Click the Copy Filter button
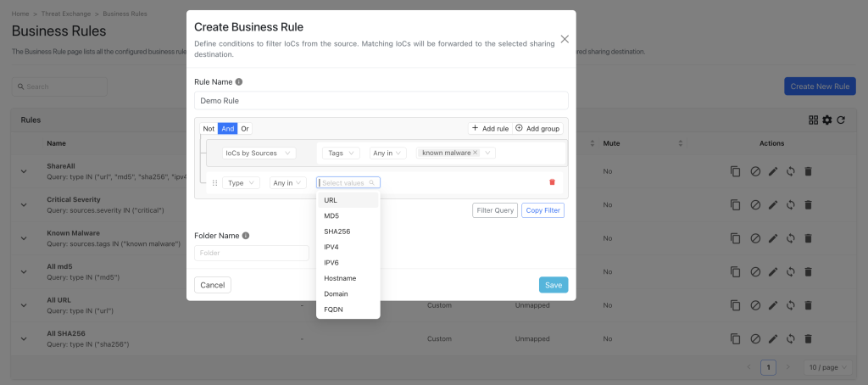The image size is (868, 385). pyautogui.click(x=542, y=210)
